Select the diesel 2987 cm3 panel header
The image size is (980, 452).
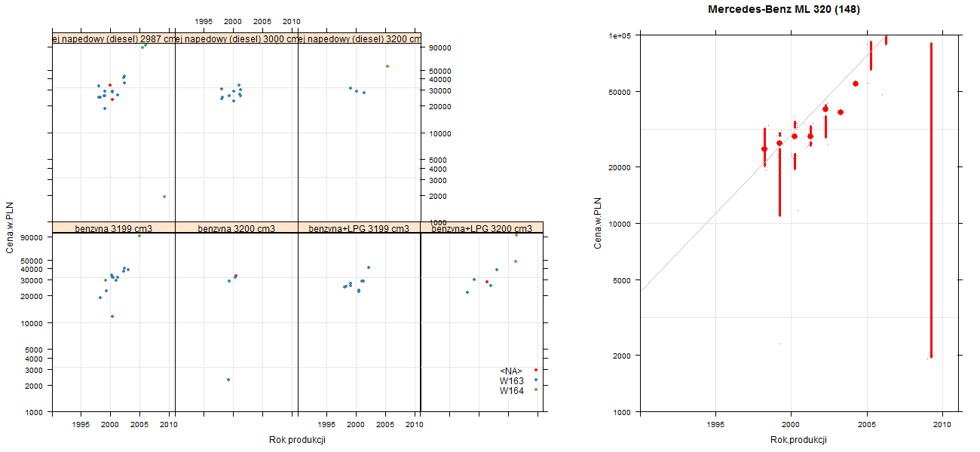pyautogui.click(x=114, y=38)
